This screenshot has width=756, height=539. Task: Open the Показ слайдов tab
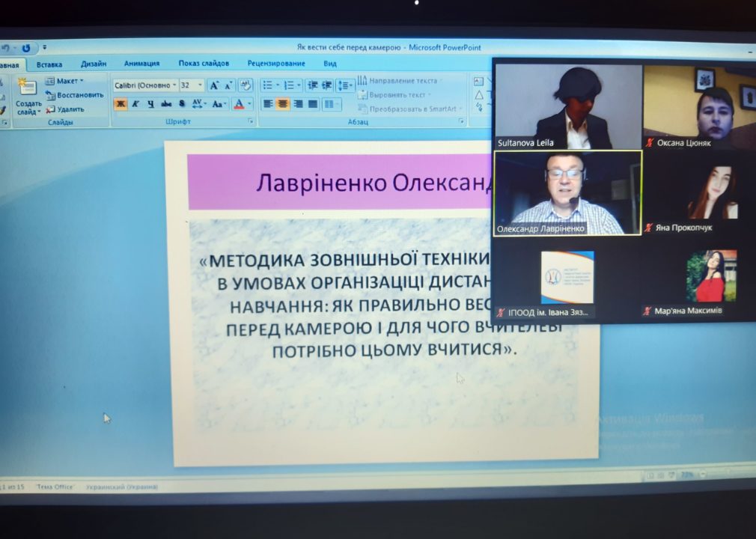(204, 63)
